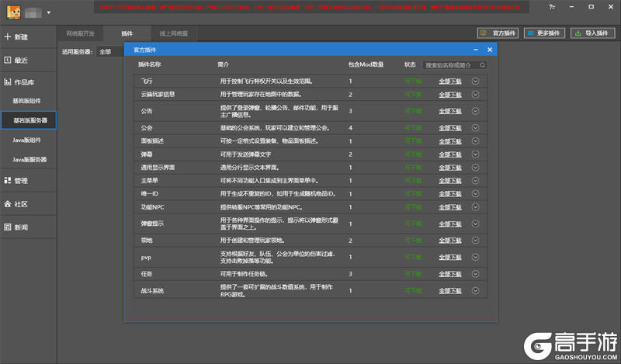The width and height of the screenshot is (621, 364).
Task: Expand the 功能NPC row
Action: 475,207
